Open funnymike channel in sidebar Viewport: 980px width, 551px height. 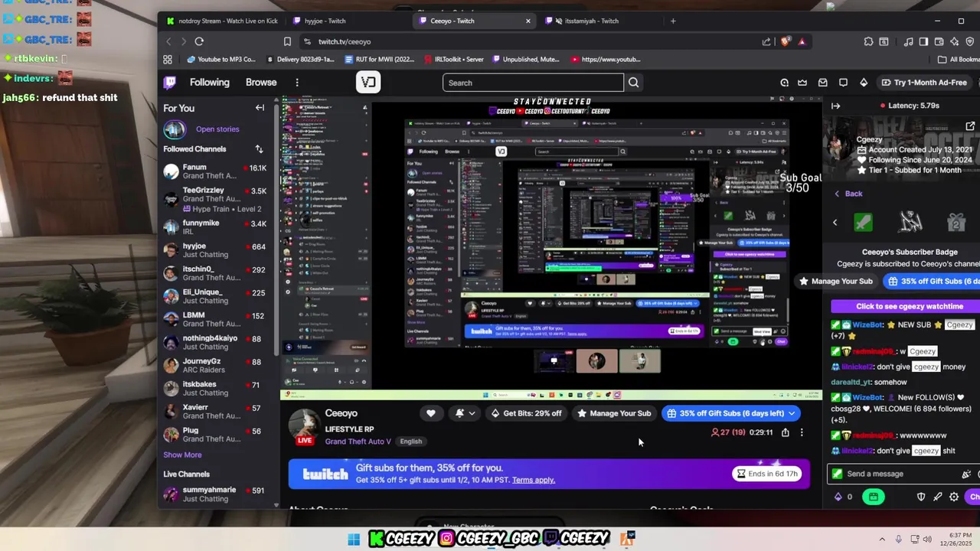pos(214,227)
